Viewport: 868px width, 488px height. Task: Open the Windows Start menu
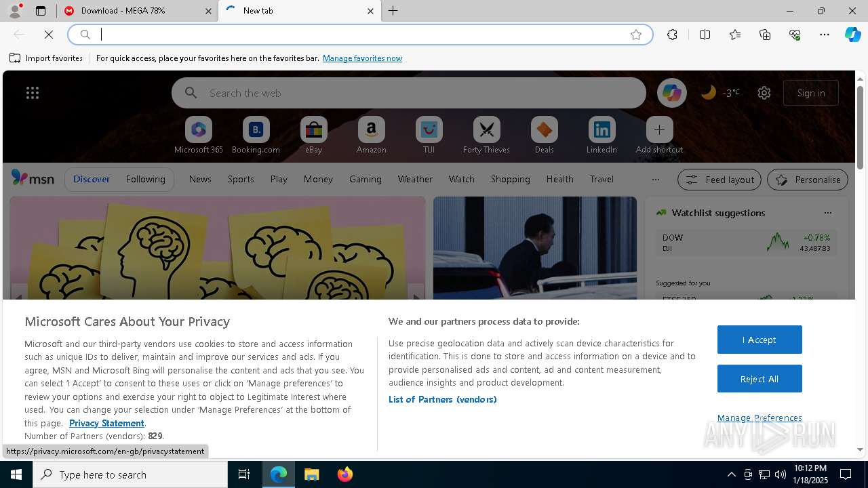(16, 474)
